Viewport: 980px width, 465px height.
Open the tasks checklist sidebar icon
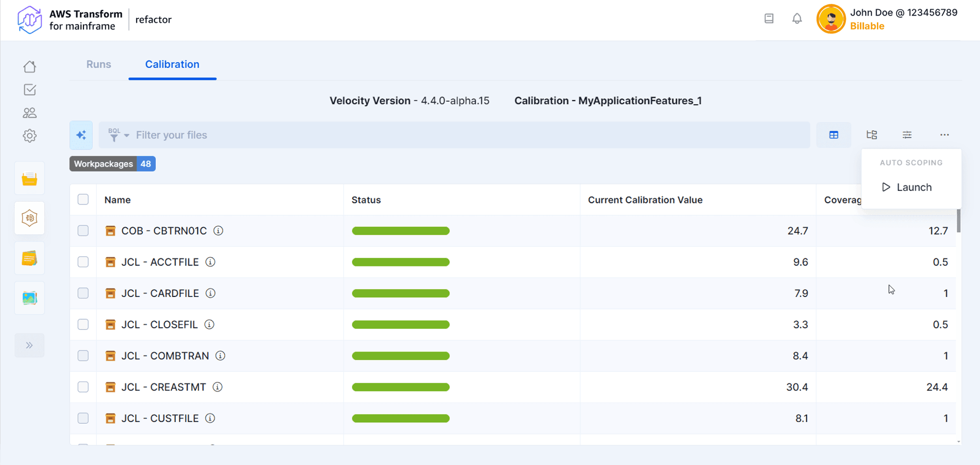click(30, 90)
